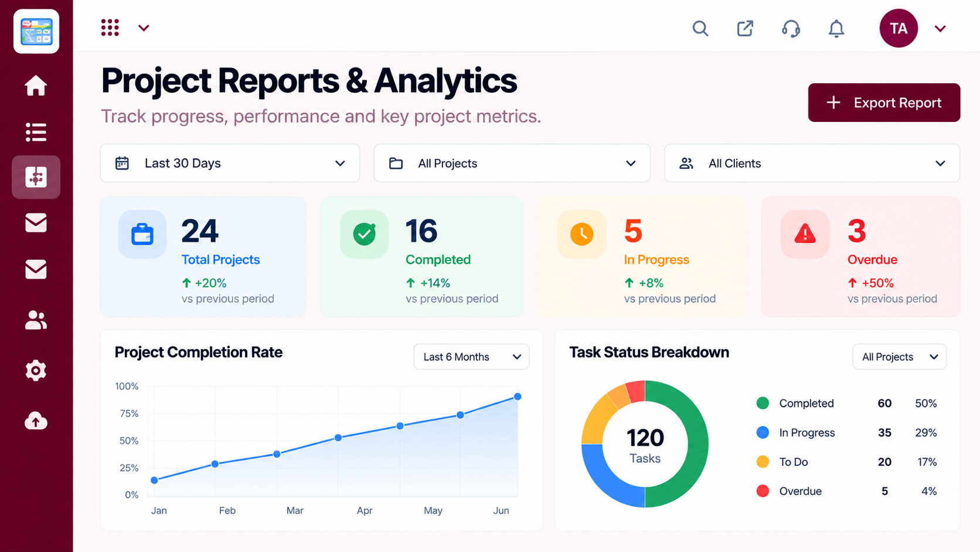
Task: Open the All Projects dropdown in Task Status Breakdown
Action: click(x=899, y=357)
